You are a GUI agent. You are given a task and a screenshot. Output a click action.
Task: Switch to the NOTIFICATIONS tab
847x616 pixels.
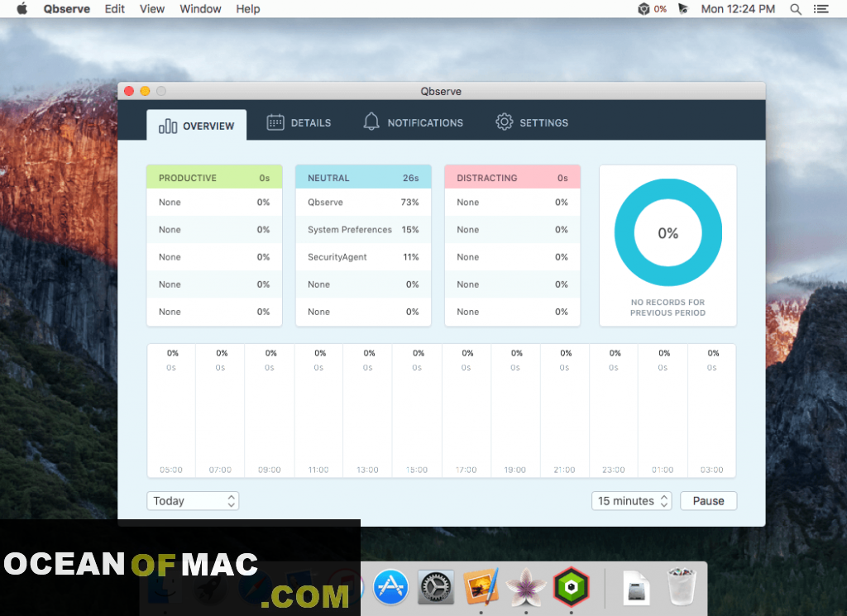click(414, 122)
